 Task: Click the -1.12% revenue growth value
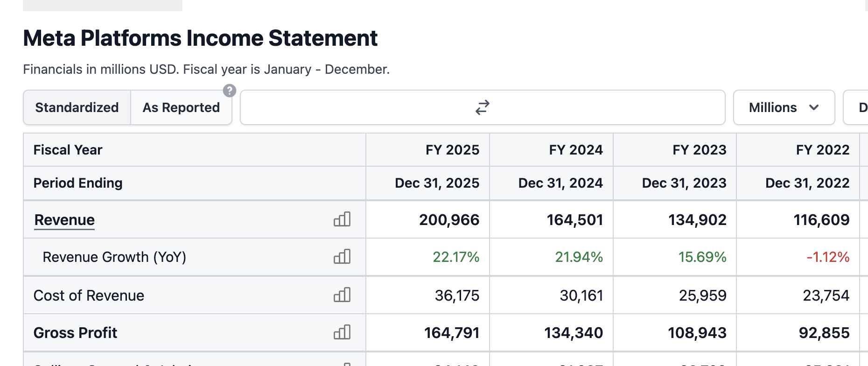[828, 257]
